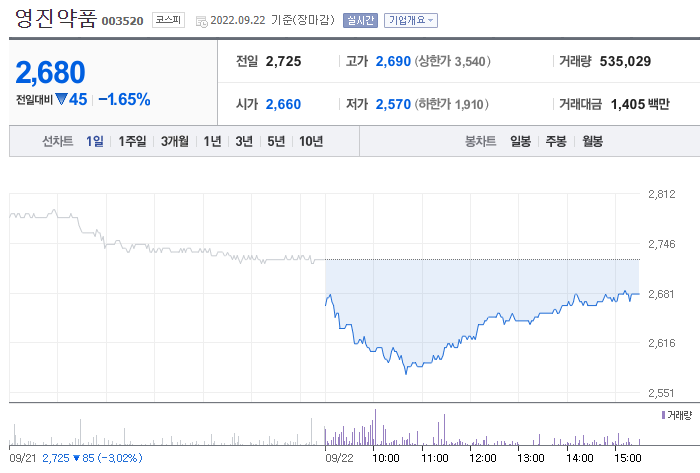Click the previous close value 2,725
The height and width of the screenshot is (473, 700).
(x=283, y=61)
